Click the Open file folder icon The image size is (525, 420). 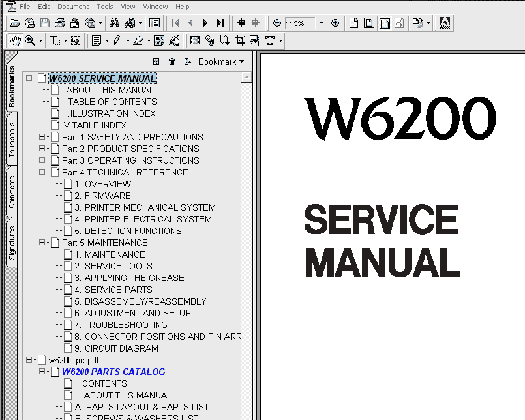[x=15, y=23]
